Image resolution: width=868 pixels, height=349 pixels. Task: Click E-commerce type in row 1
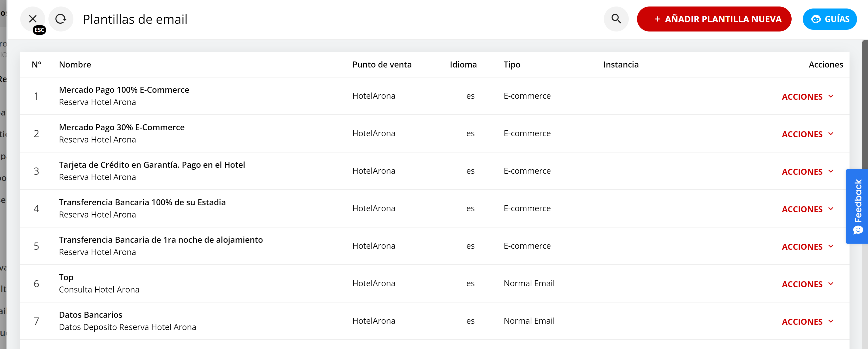coord(527,96)
